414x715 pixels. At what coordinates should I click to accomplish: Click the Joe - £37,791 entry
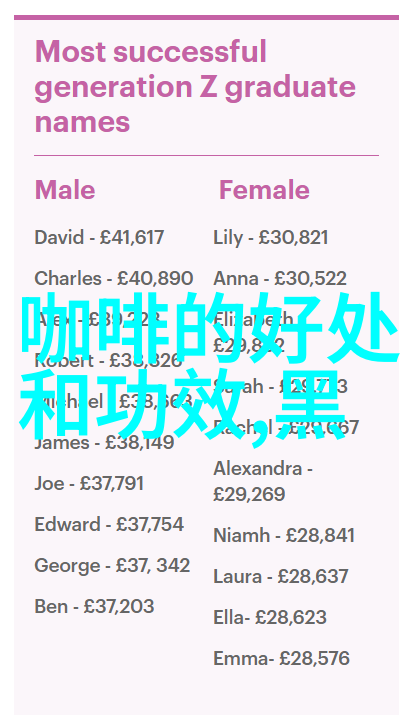(89, 483)
